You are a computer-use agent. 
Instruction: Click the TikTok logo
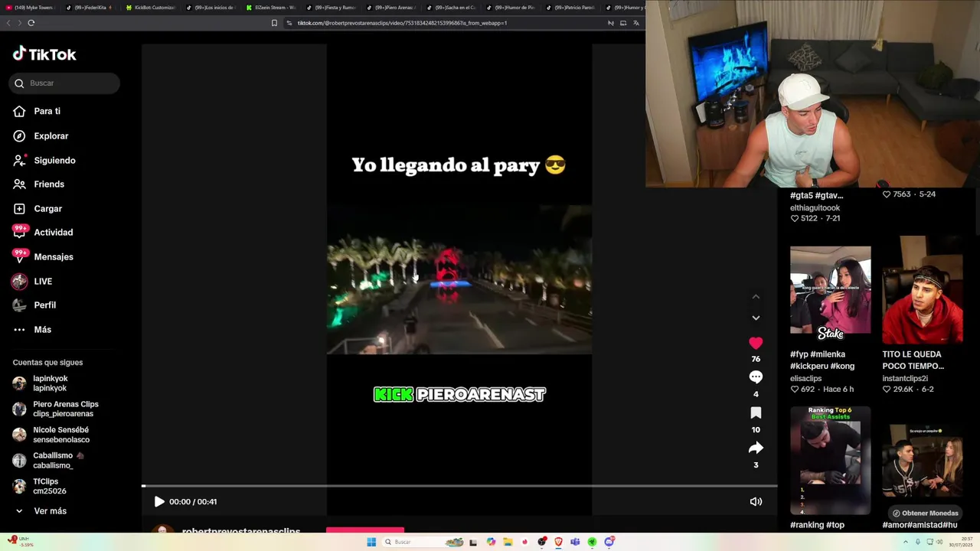click(44, 54)
